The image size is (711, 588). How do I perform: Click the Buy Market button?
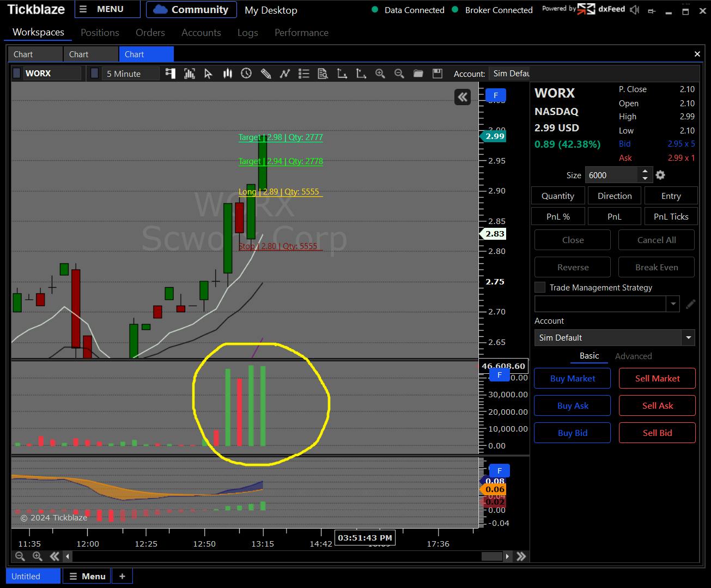pos(573,378)
